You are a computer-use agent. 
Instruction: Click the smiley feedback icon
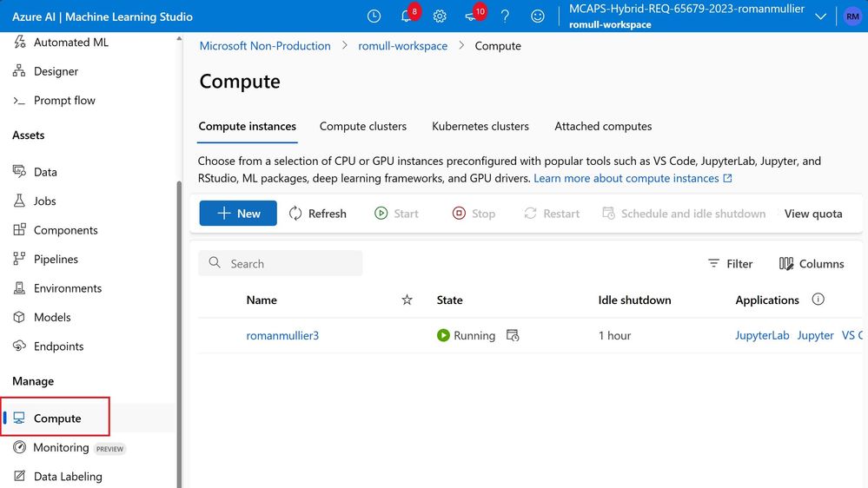[538, 16]
